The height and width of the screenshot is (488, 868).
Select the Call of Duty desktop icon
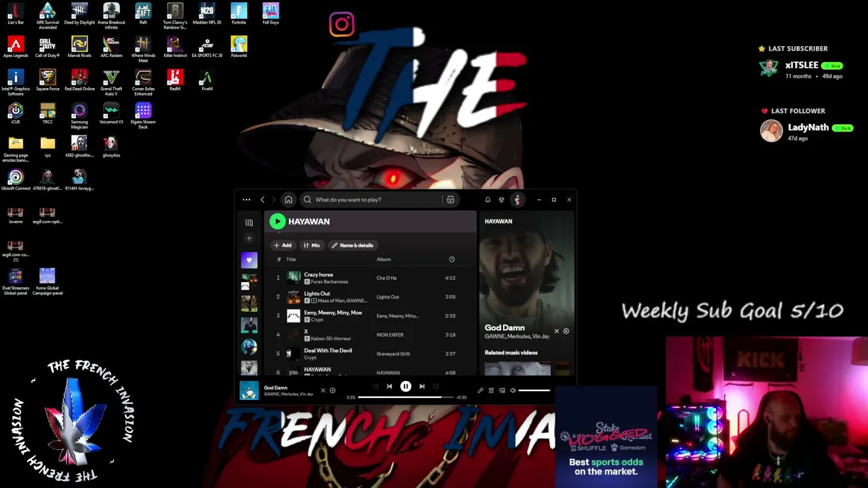tap(47, 47)
